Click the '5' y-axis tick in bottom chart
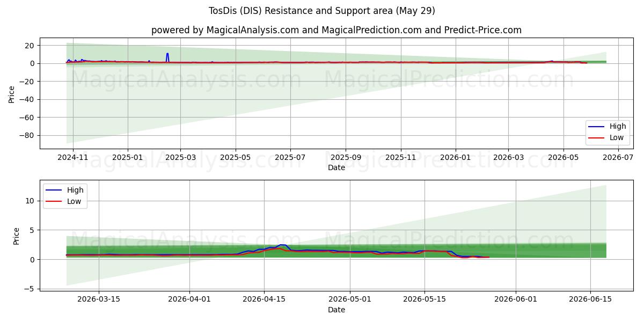The width and height of the screenshot is (644, 322). [33, 230]
